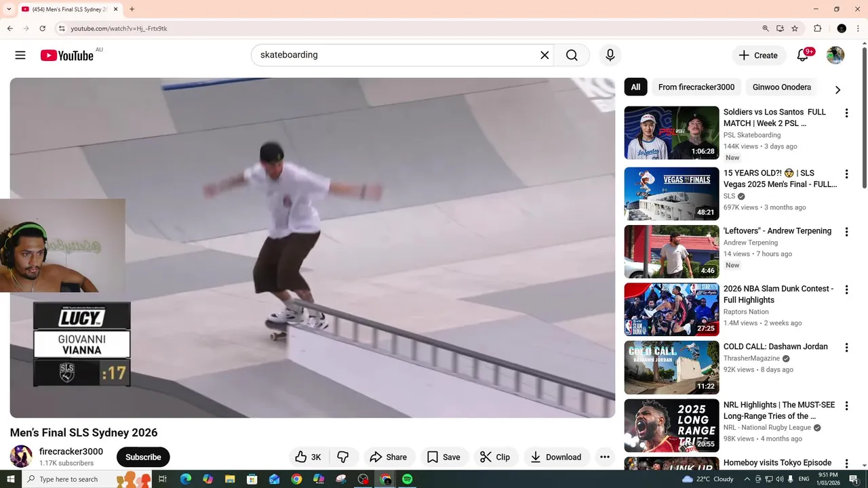Click the magnifier search button
Viewport: 868px width, 488px height.
coord(572,55)
